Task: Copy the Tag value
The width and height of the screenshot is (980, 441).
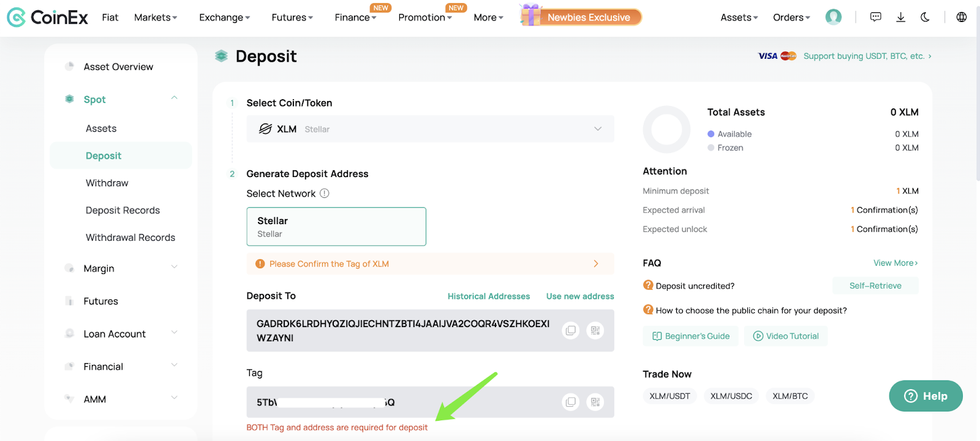Action: click(x=571, y=402)
